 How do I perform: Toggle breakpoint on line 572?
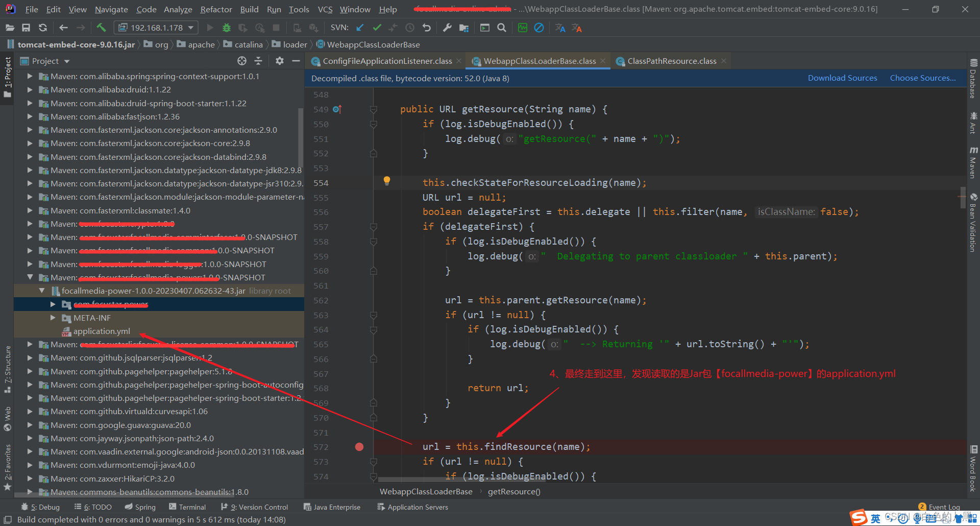[359, 447]
